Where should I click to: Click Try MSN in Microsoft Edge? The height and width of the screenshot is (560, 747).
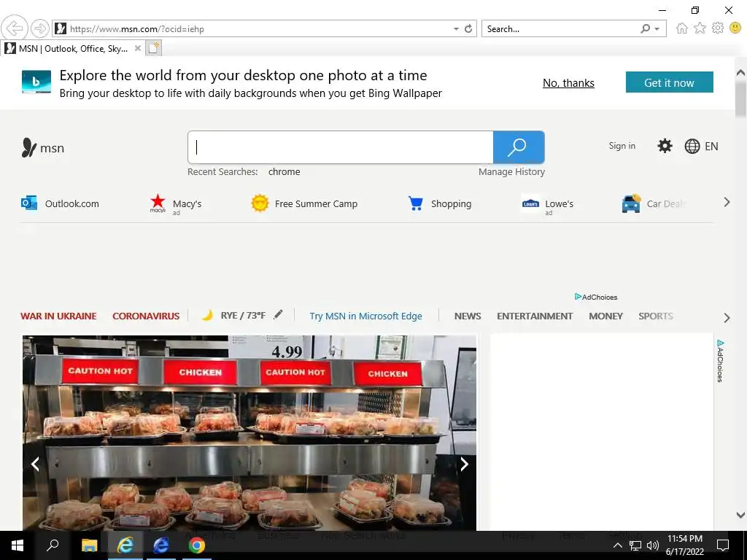point(366,316)
